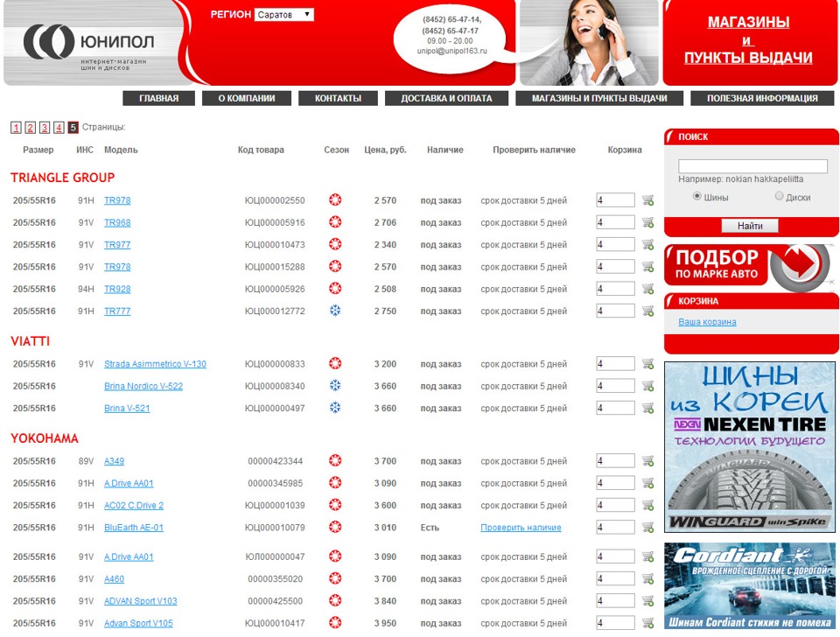Open Brina Nordico V-522 model link
Viewport: 840px width, 637px height.
point(143,386)
